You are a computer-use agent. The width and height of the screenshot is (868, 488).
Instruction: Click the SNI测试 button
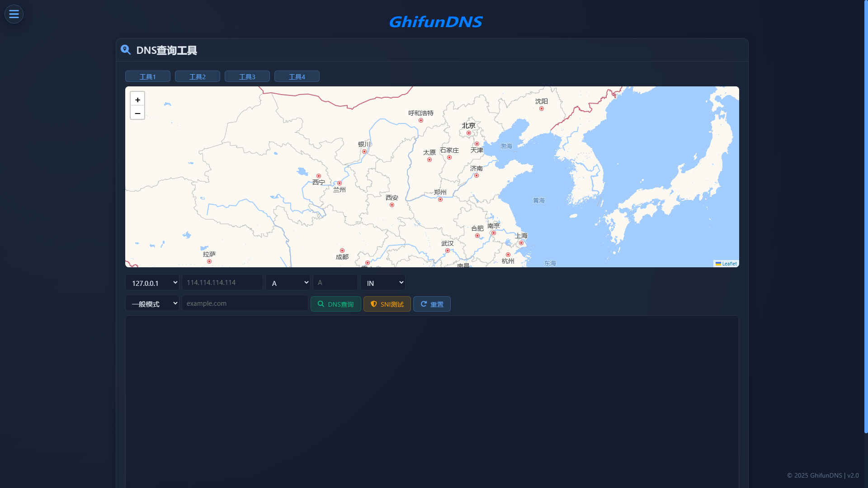click(387, 304)
